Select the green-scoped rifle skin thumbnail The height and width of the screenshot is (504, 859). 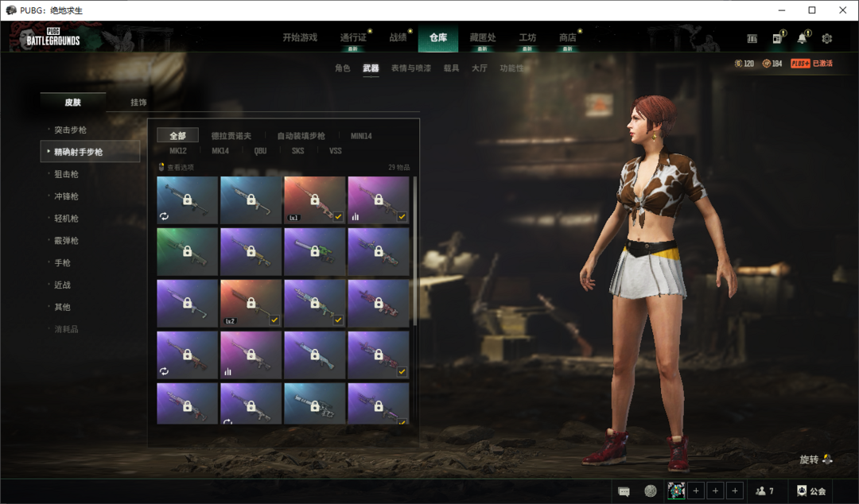tap(314, 251)
